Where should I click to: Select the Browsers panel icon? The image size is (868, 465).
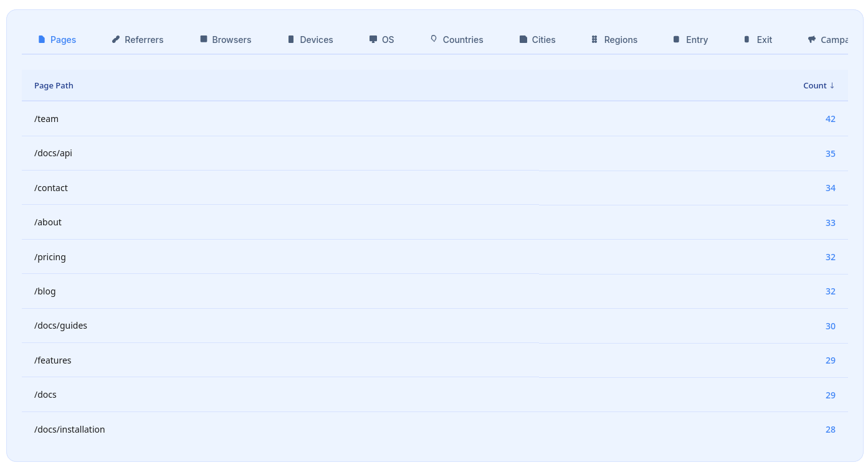point(203,39)
